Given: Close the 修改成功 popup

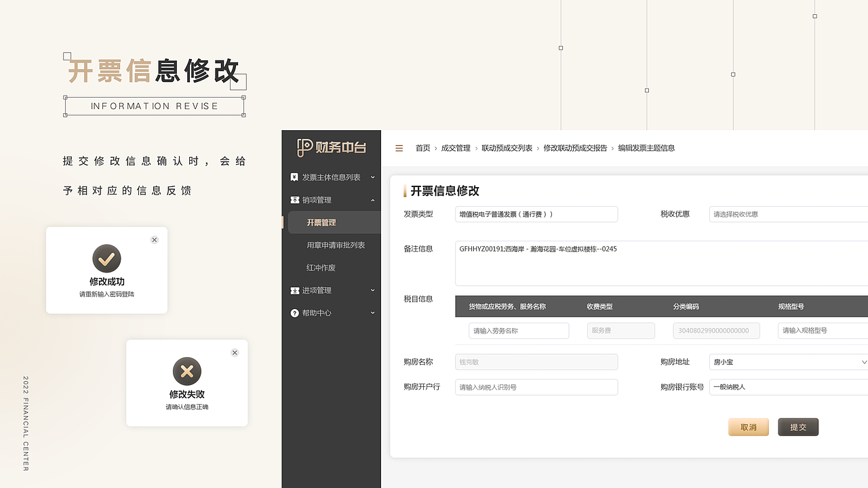Looking at the screenshot, I should [155, 240].
